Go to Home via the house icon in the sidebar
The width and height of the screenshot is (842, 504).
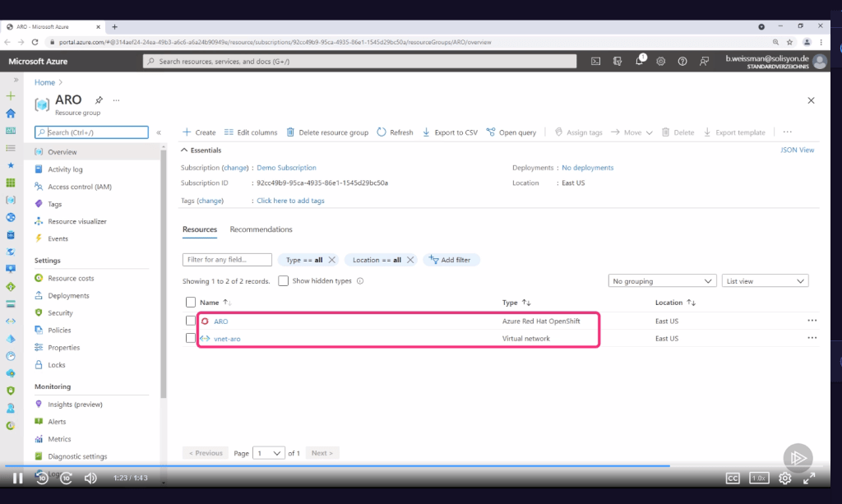(x=11, y=113)
